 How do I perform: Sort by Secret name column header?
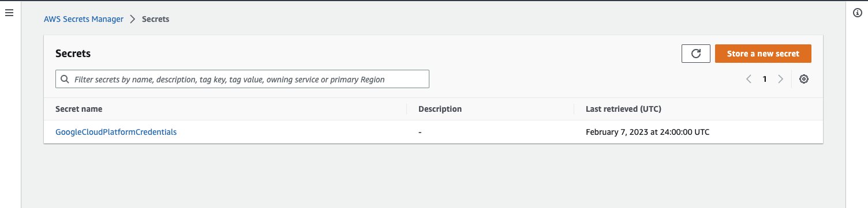79,109
